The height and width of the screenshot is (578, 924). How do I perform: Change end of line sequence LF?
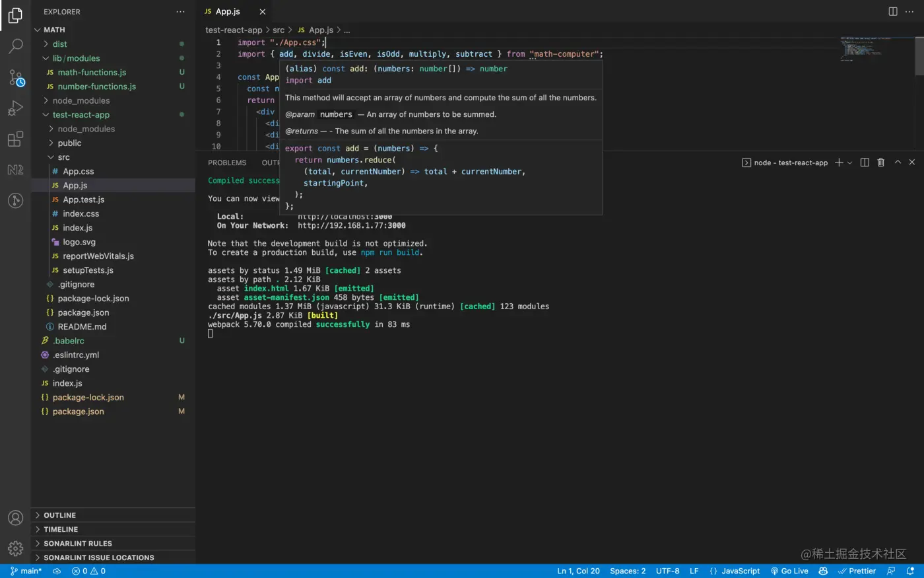(694, 571)
